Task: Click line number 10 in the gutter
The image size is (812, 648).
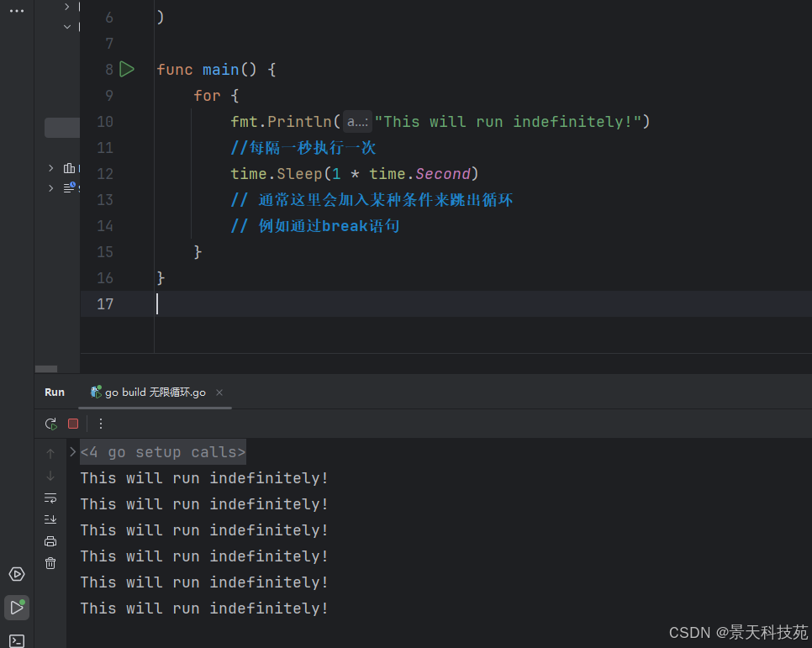Action: click(105, 122)
